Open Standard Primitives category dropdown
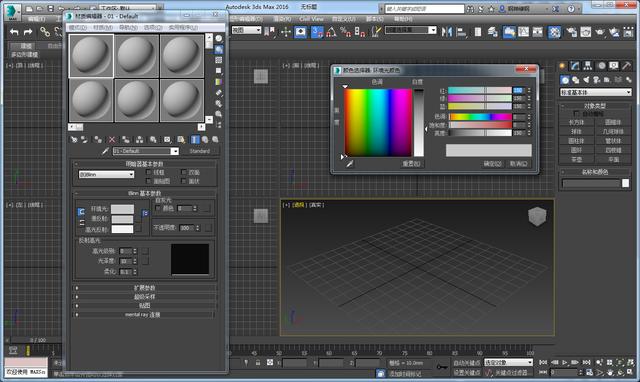 (x=596, y=93)
